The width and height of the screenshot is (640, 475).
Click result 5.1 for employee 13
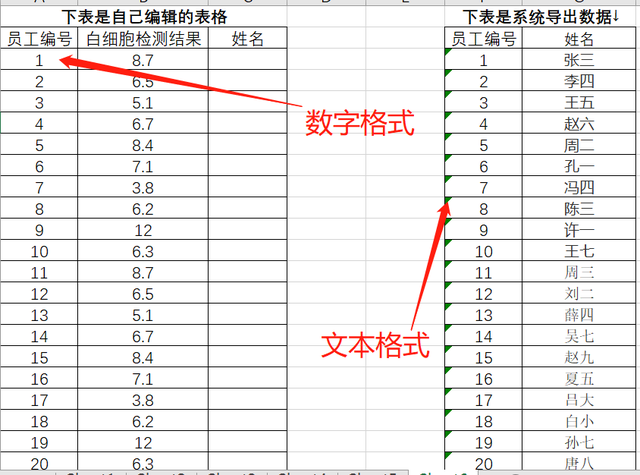click(x=143, y=315)
